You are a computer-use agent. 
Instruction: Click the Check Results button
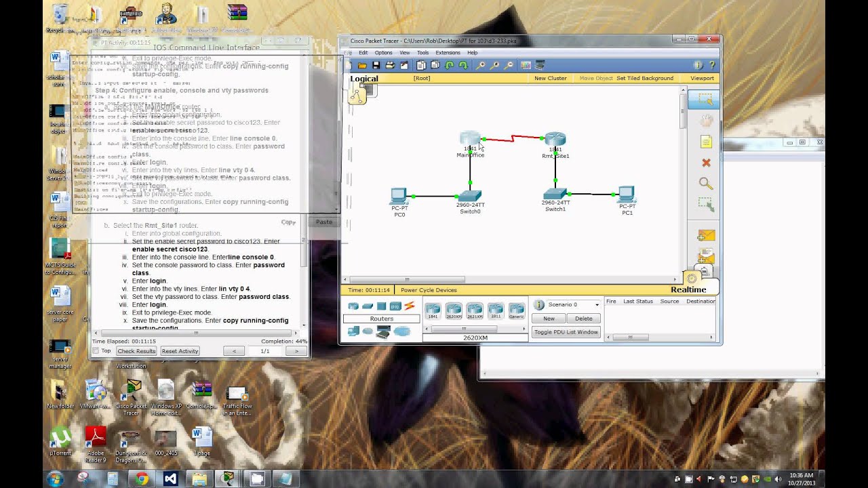pos(136,351)
